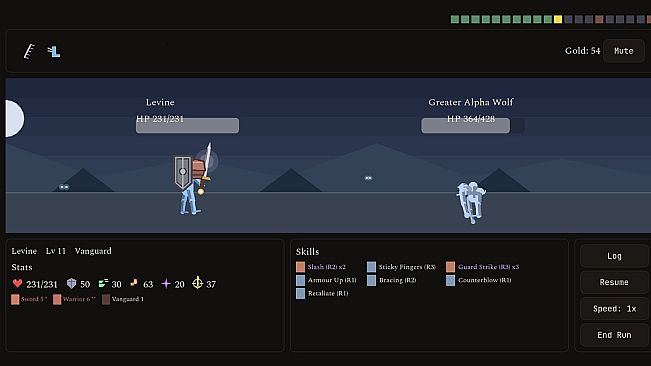Click the yellow crosshair accuracy stat icon

click(x=198, y=283)
